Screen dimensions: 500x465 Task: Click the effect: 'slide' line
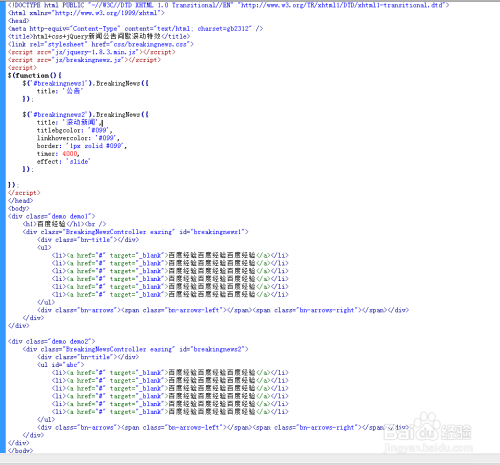(x=64, y=162)
